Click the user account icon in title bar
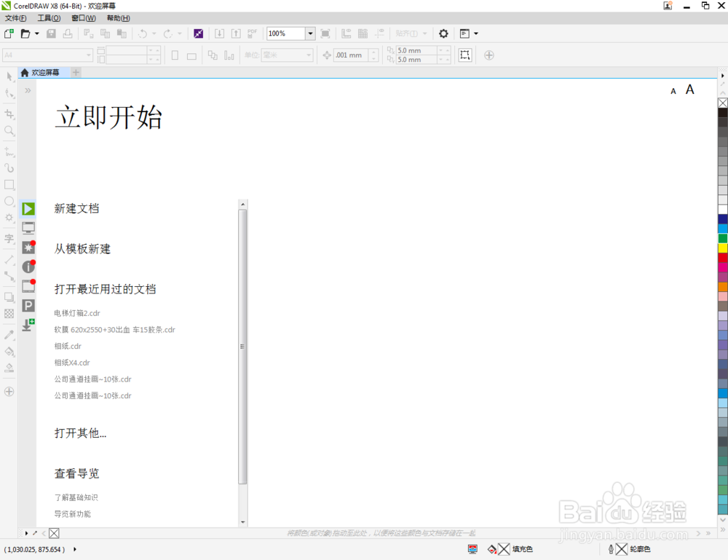This screenshot has height=560, width=728. pos(668,6)
